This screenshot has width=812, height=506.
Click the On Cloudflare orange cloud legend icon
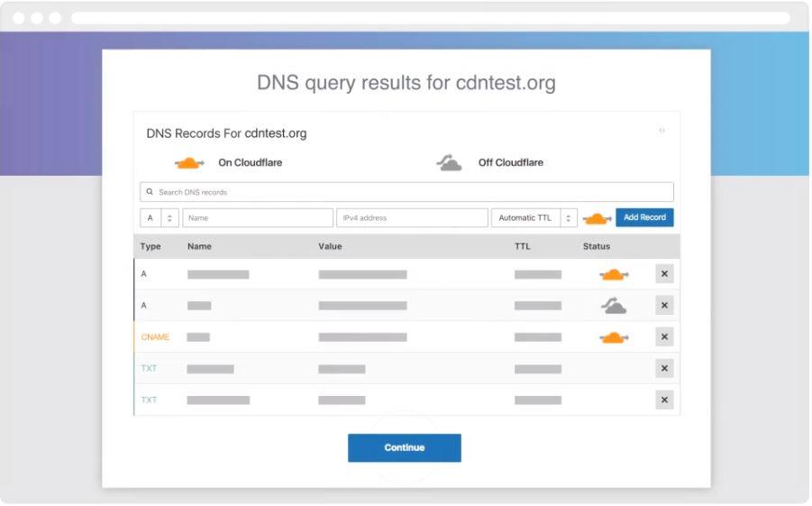189,163
